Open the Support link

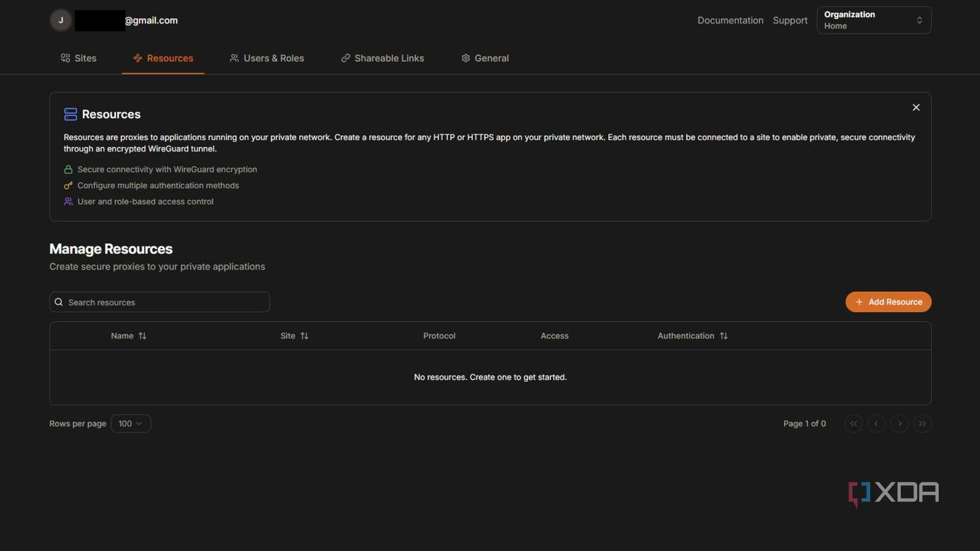790,20
